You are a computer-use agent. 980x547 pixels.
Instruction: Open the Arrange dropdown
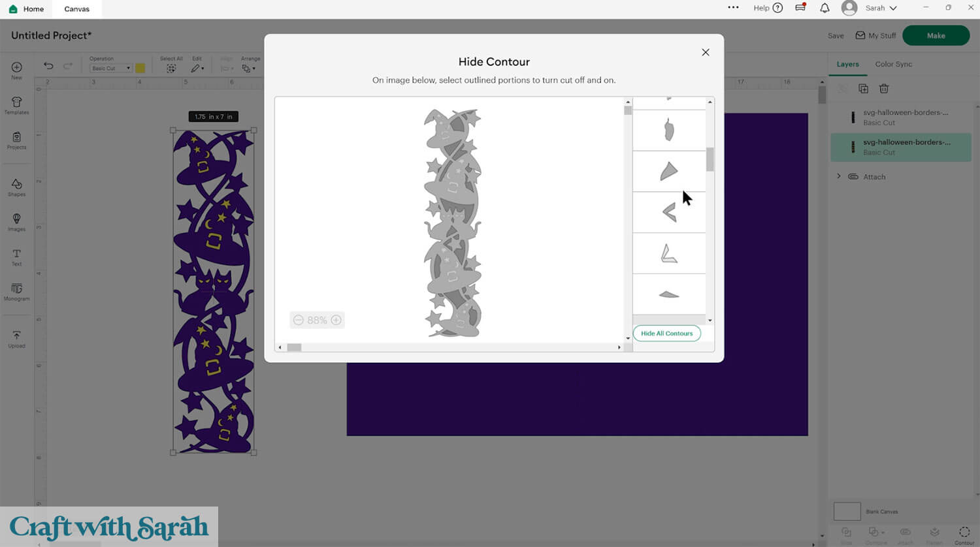point(249,68)
